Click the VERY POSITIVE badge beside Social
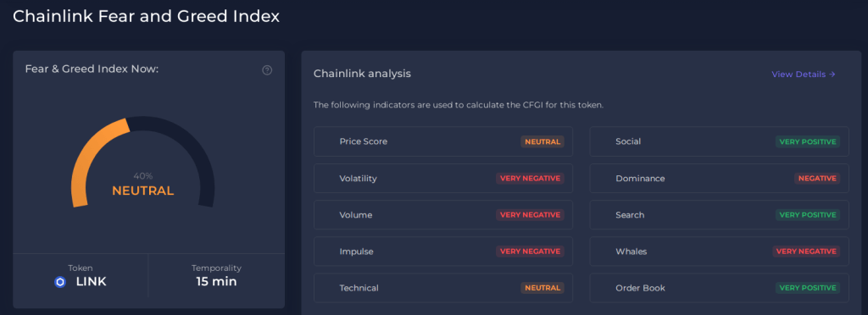The height and width of the screenshot is (315, 868). tap(808, 141)
